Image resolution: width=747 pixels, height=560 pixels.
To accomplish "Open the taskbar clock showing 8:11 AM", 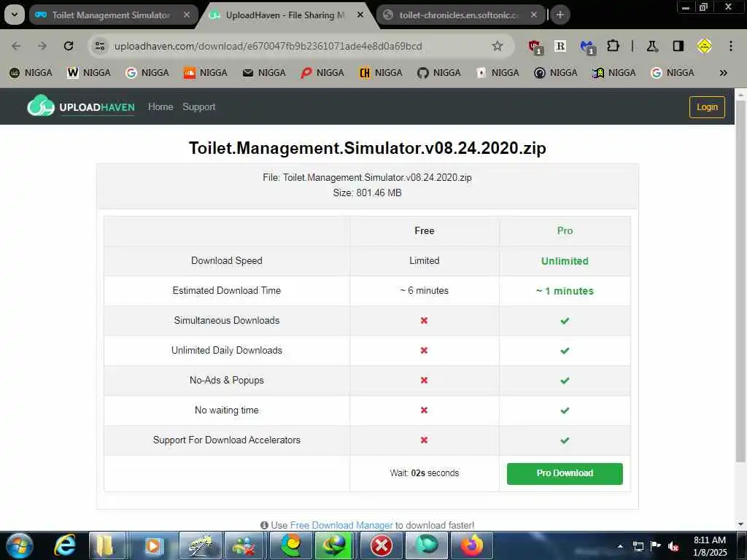I will point(709,546).
